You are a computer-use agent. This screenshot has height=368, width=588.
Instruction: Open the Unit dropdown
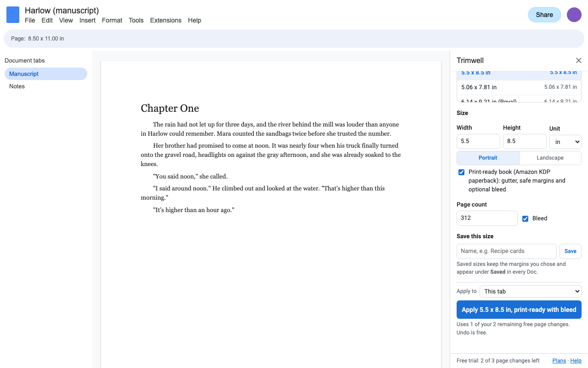[565, 142]
